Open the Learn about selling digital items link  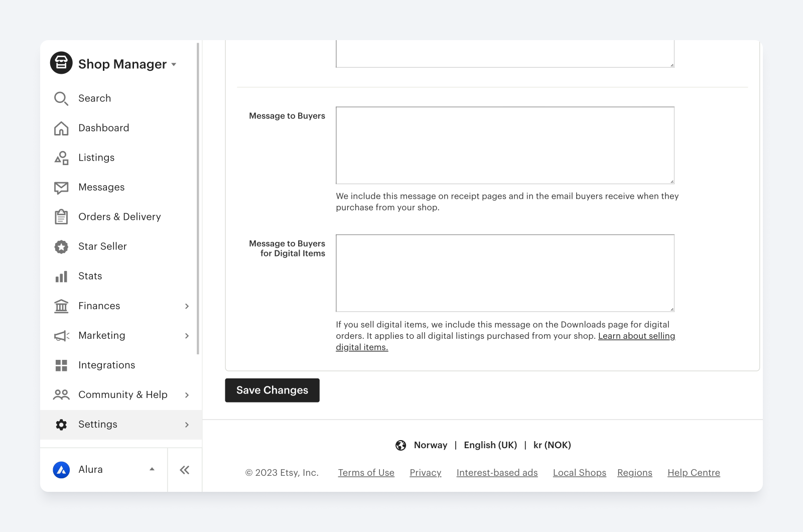tap(636, 336)
